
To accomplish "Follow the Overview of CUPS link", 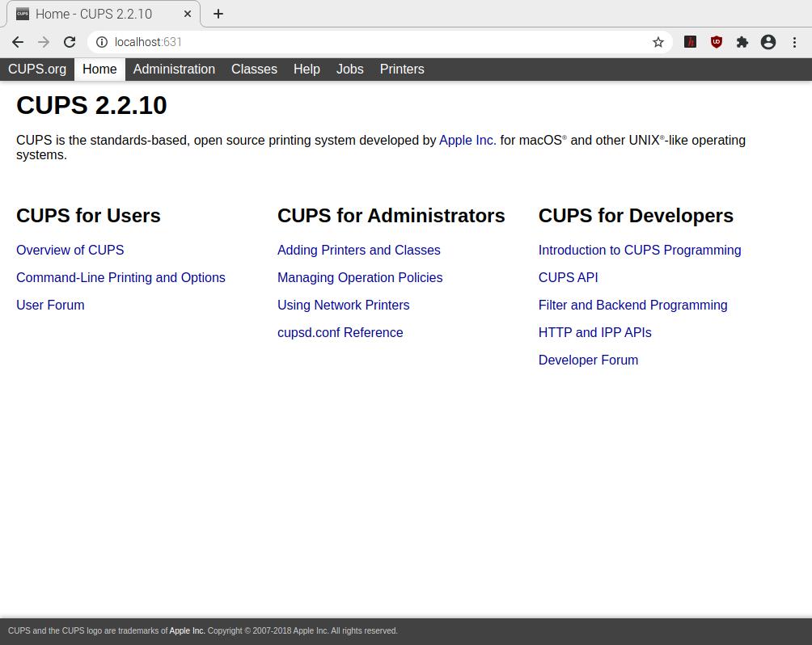I will pyautogui.click(x=70, y=250).
